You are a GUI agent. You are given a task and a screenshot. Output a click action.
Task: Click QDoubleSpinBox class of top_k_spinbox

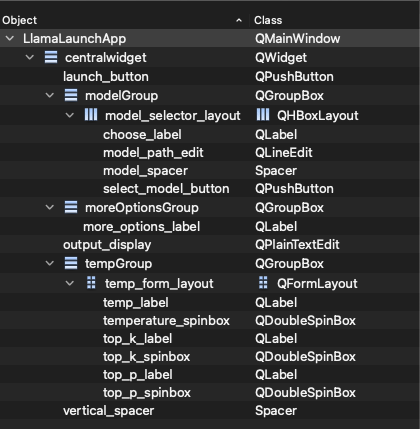tap(305, 357)
